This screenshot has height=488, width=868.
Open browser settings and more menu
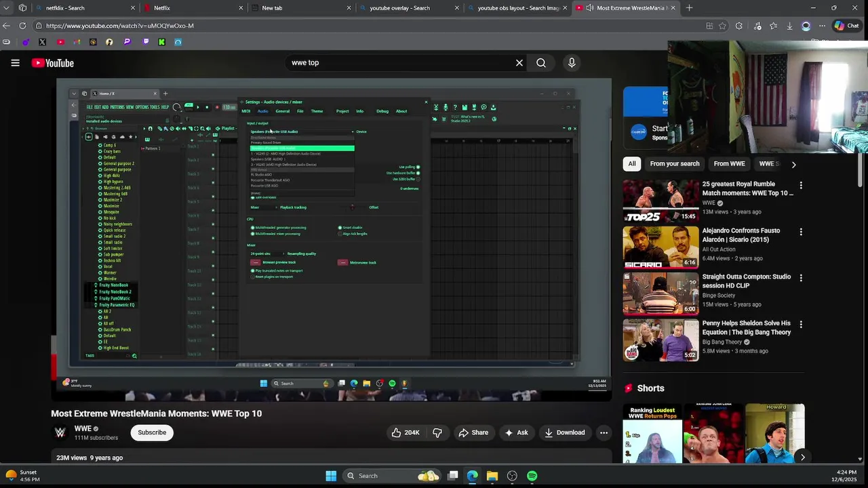822,26
